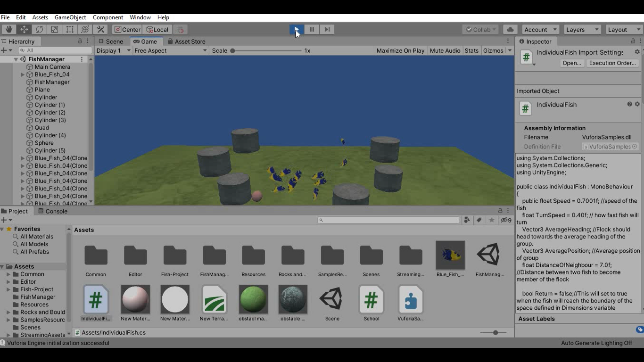
Task: Toggle the Center pivot mode to Pivot
Action: coord(126,29)
